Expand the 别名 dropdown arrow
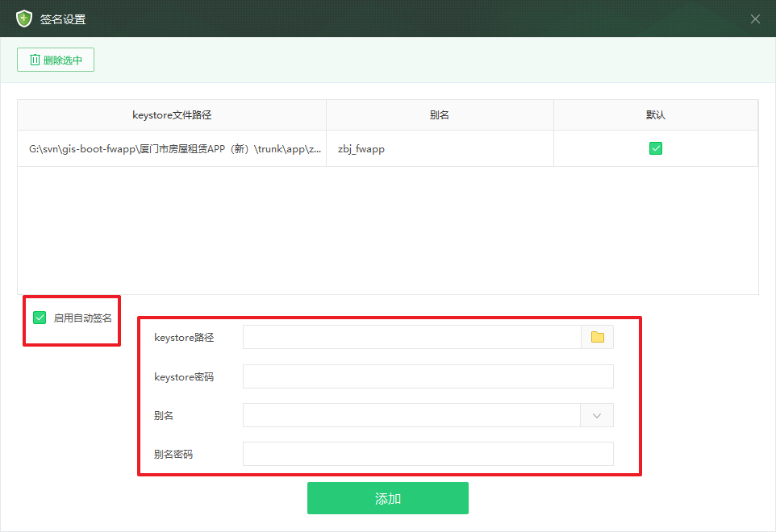 coord(597,415)
